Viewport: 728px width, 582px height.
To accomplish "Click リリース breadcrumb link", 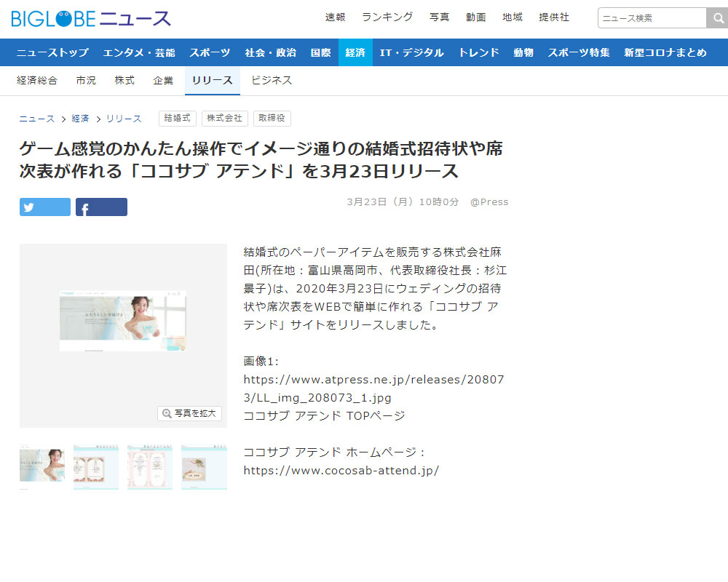I will coord(124,119).
